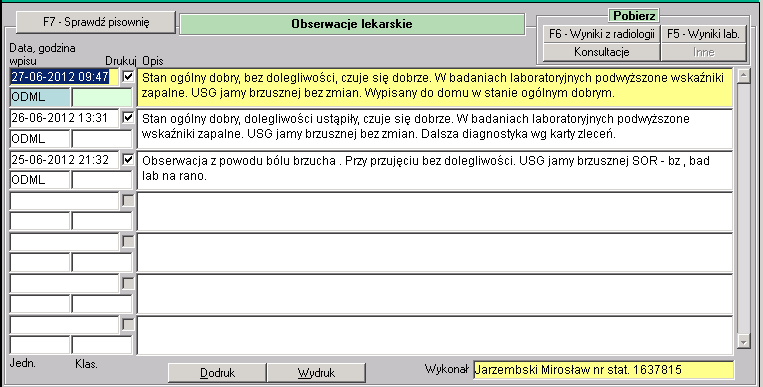Open F5 - Wyniki lab. results
The width and height of the screenshot is (763, 387).
click(x=703, y=34)
